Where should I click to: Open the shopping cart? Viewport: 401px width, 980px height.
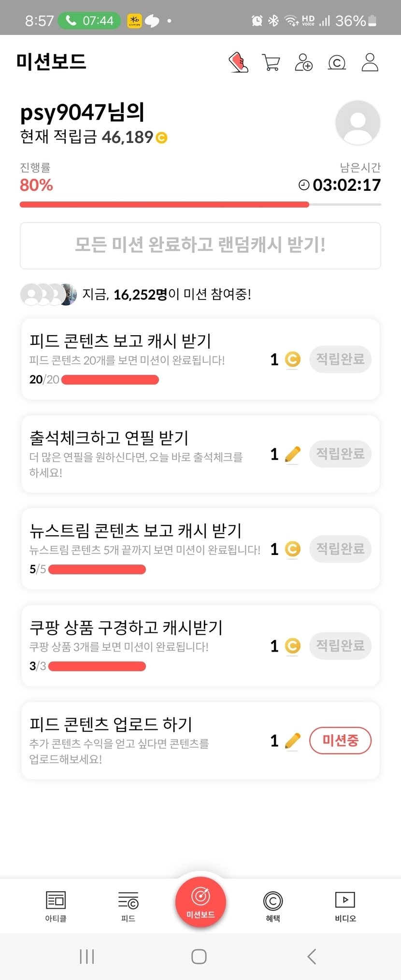[x=271, y=63]
